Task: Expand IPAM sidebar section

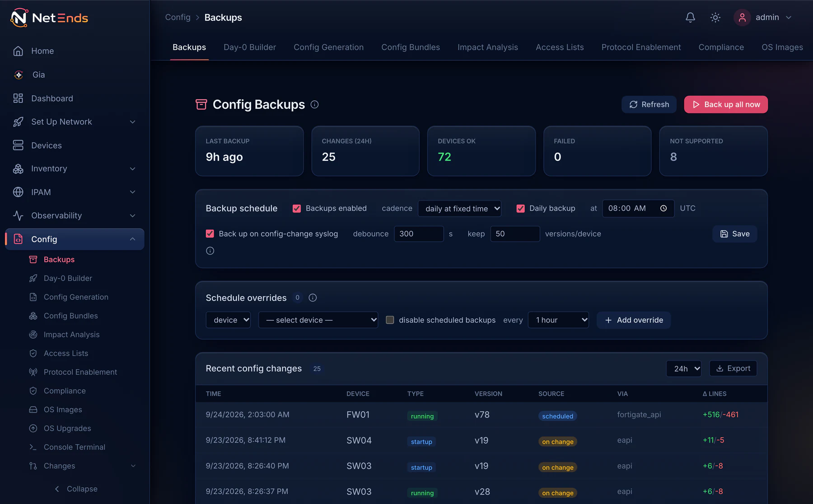Action: coord(133,192)
